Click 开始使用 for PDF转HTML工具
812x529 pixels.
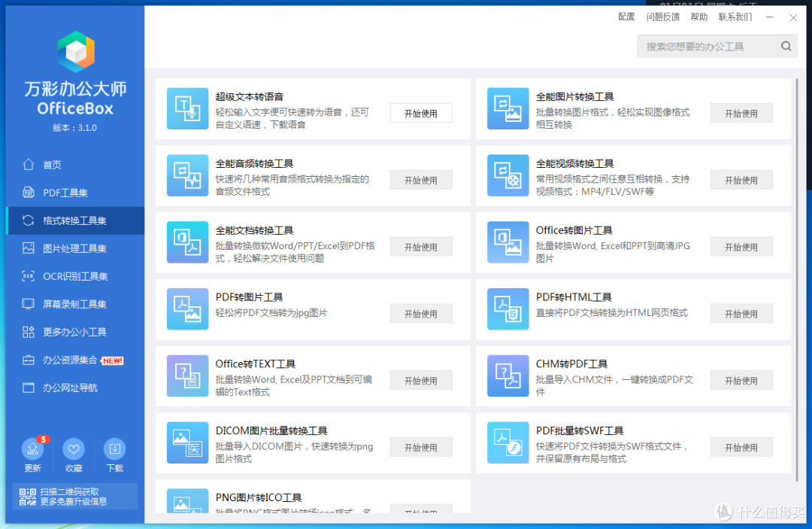tap(741, 313)
